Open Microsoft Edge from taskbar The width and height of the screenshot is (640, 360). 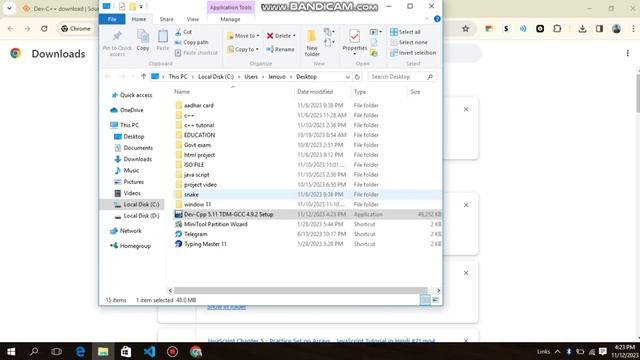tap(80, 351)
